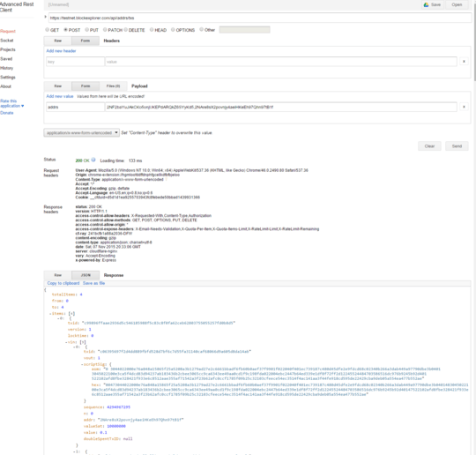Click the Send request button

tap(457, 146)
